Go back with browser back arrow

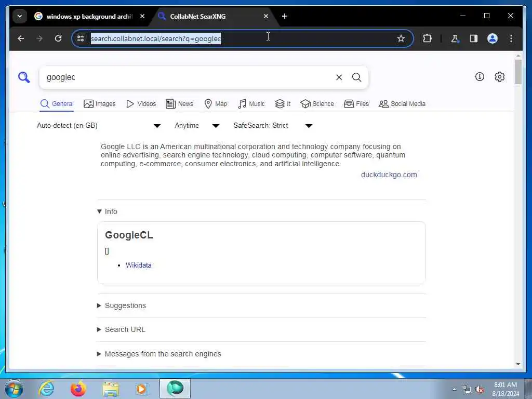[x=21, y=38]
